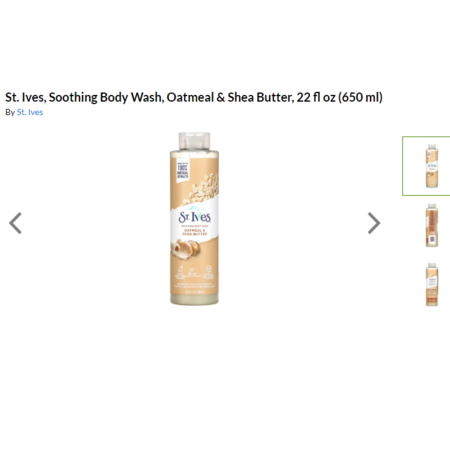Click the 100% Natural Extracts badge
Viewport: 450px width, 450px height.
[182, 171]
